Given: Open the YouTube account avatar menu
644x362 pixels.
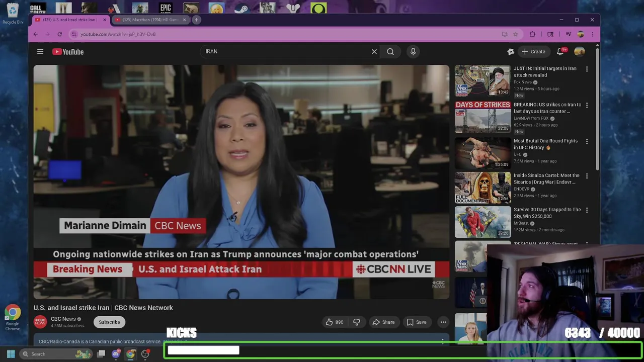Looking at the screenshot, I should pyautogui.click(x=580, y=51).
